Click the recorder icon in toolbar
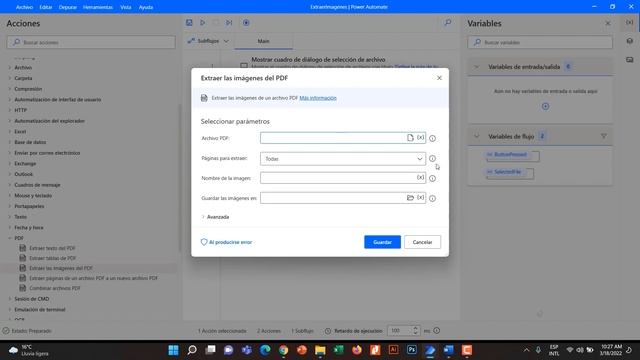This screenshot has width=640, height=360. 246,23
